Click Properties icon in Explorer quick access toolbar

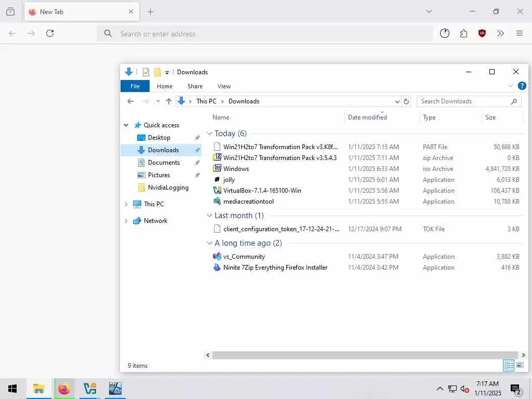pos(146,72)
